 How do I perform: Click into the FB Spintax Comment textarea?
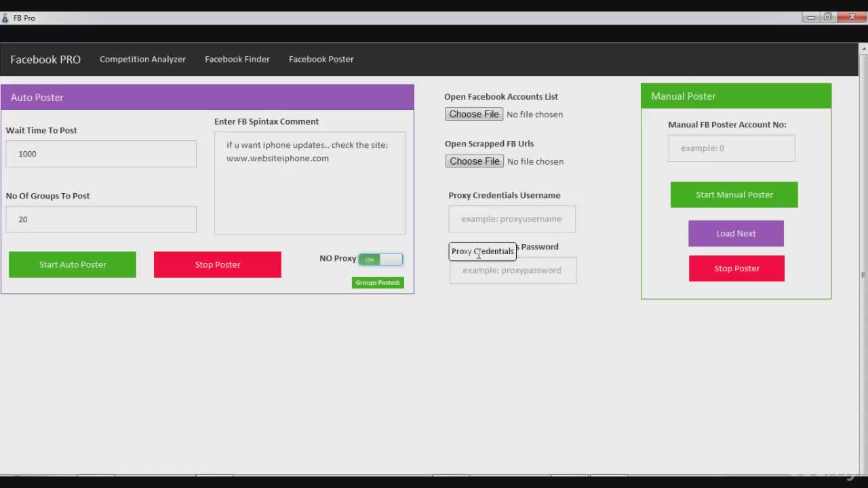[310, 193]
